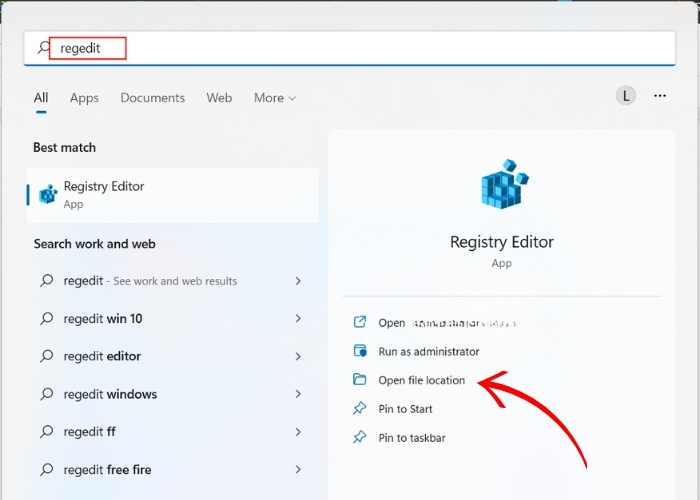
Task: Click the Registry Editor icon under Best match
Action: pos(47,195)
